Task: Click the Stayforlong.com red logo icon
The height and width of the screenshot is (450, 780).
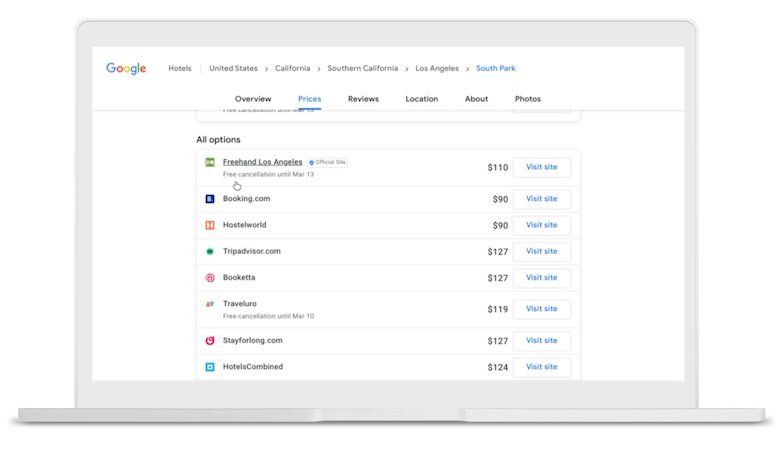Action: pyautogui.click(x=210, y=341)
